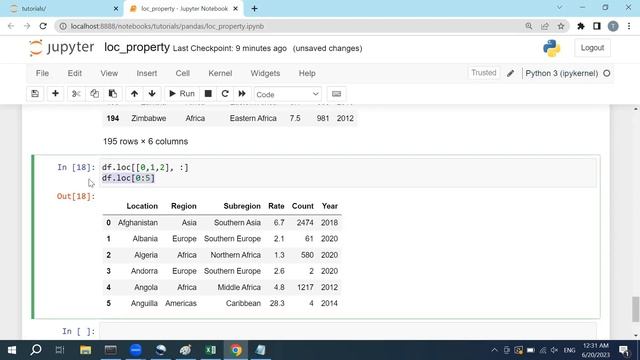The width and height of the screenshot is (640, 360).
Task: Click the Out[18] output prompt
Action: point(76,196)
